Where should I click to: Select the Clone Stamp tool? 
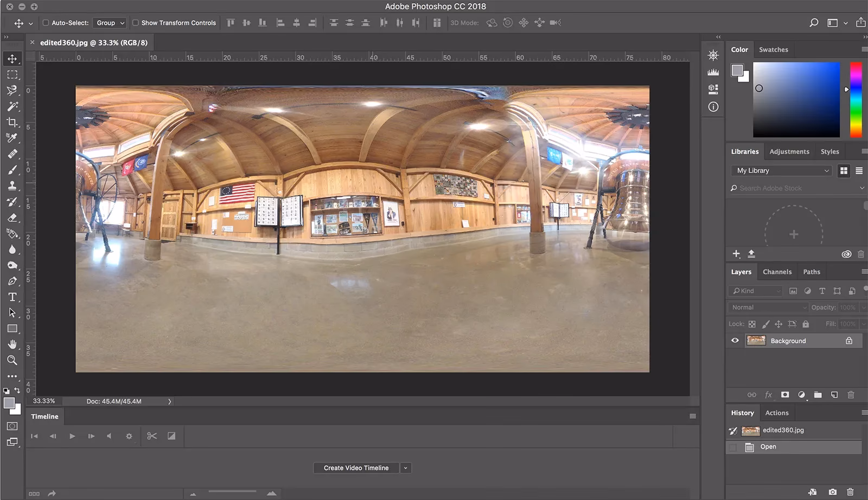(12, 185)
